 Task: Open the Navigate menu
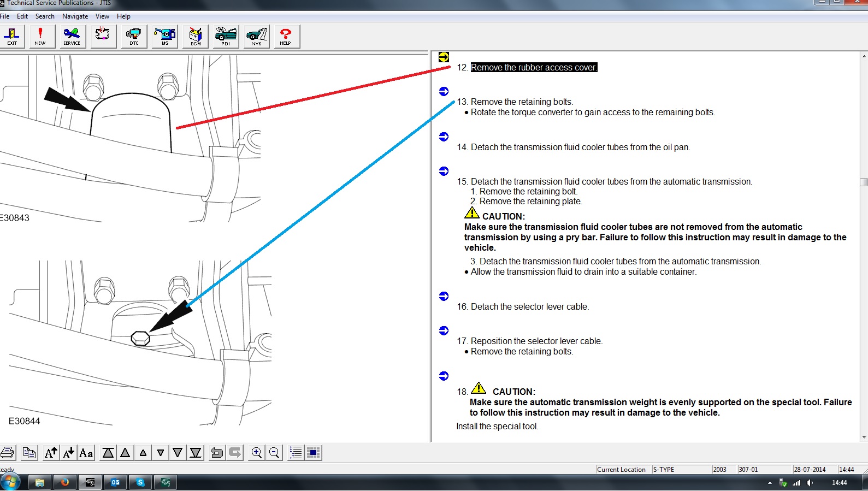(75, 16)
